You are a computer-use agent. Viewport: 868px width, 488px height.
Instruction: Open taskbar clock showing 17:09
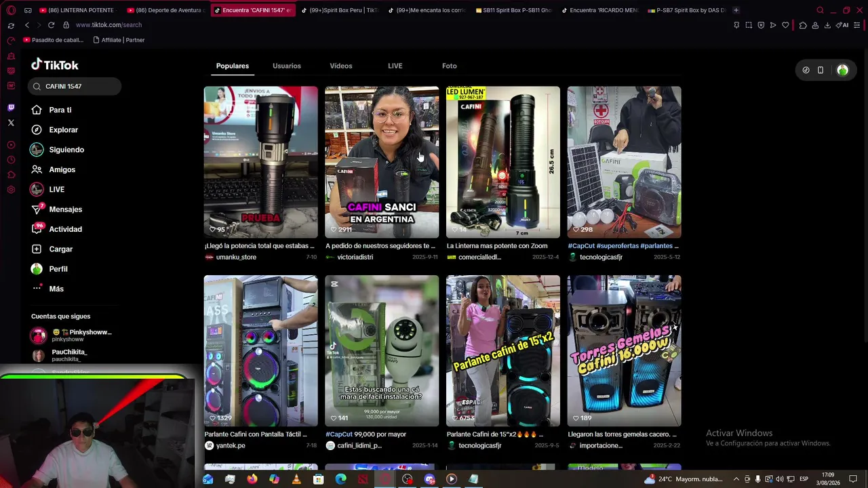(828, 479)
